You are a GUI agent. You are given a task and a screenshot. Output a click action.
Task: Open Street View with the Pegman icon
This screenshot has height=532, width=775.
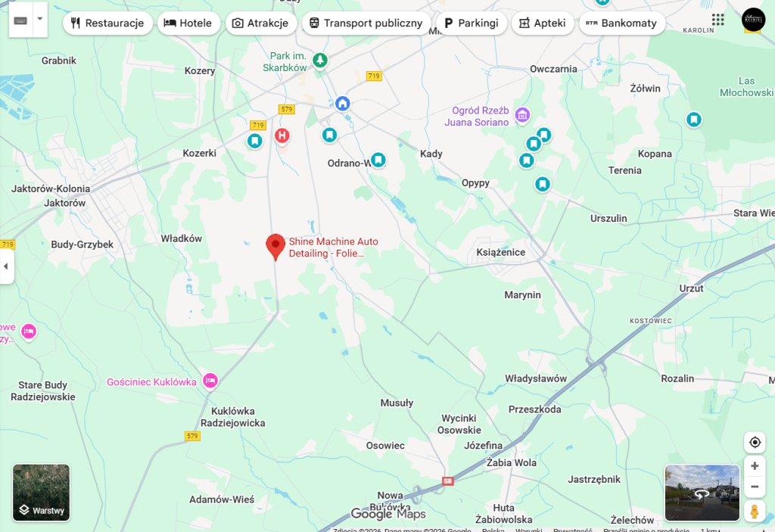coord(755,511)
